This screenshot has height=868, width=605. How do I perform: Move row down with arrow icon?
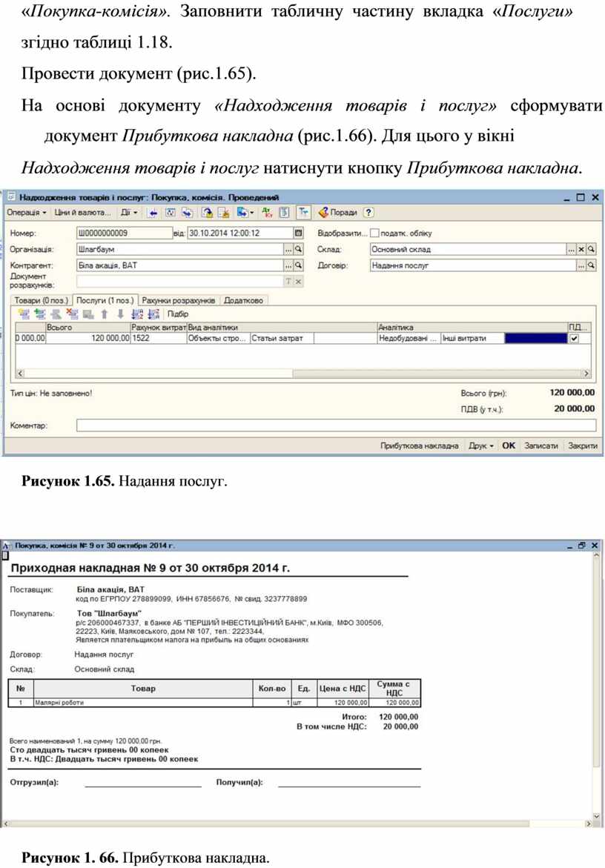coord(120,314)
